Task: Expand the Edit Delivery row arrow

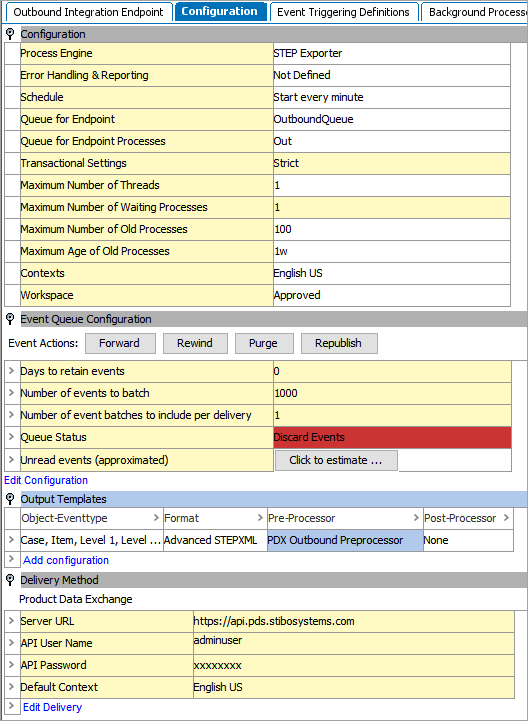Action: [x=11, y=706]
